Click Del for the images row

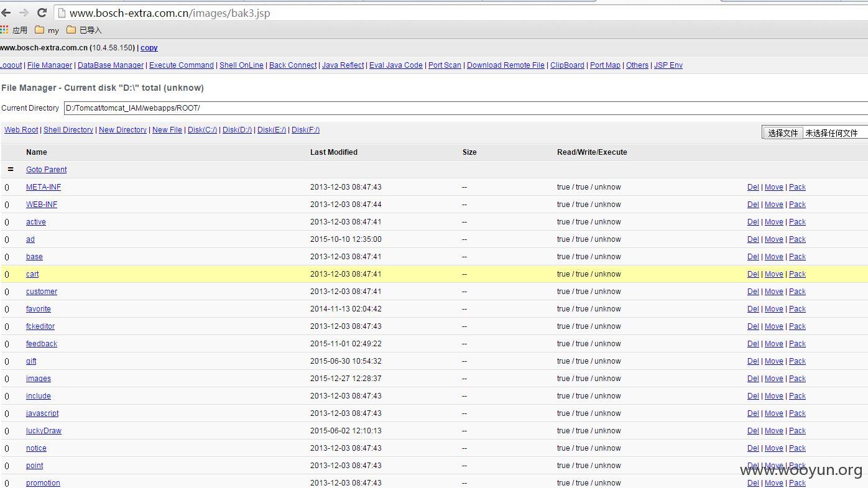[753, 379]
